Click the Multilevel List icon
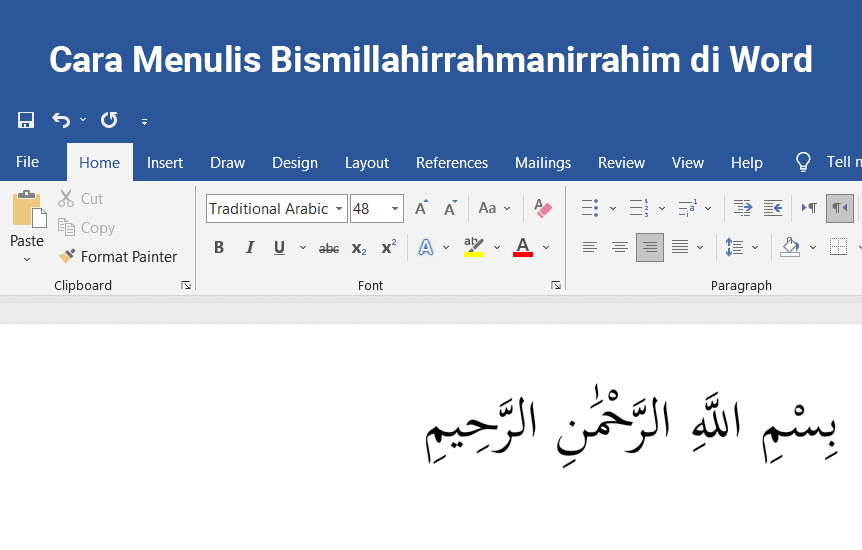 688,208
